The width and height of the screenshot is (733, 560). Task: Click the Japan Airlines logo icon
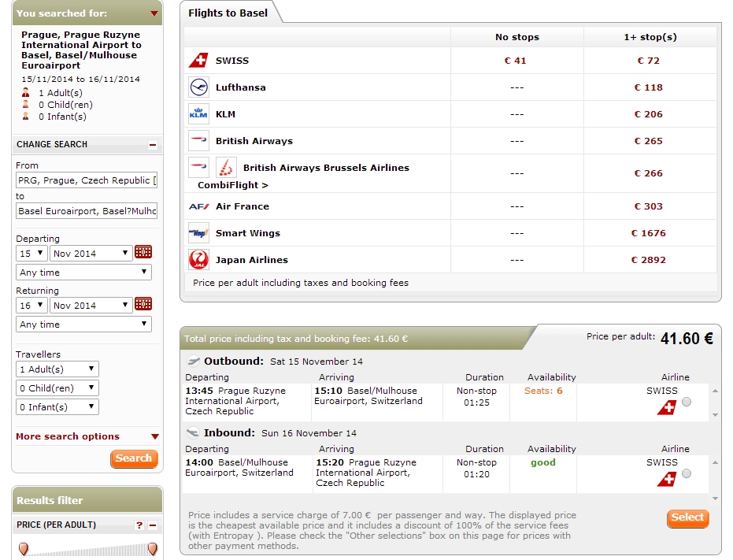pyautogui.click(x=198, y=259)
